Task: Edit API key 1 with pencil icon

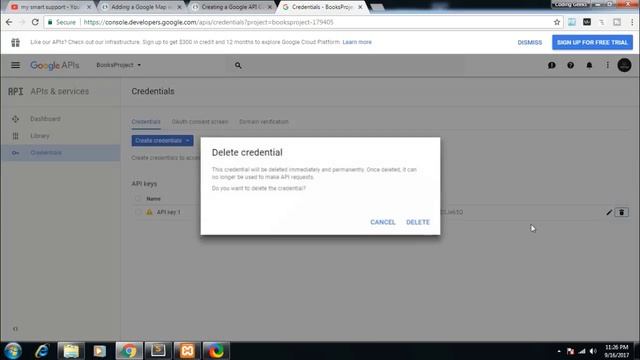Action: [609, 212]
